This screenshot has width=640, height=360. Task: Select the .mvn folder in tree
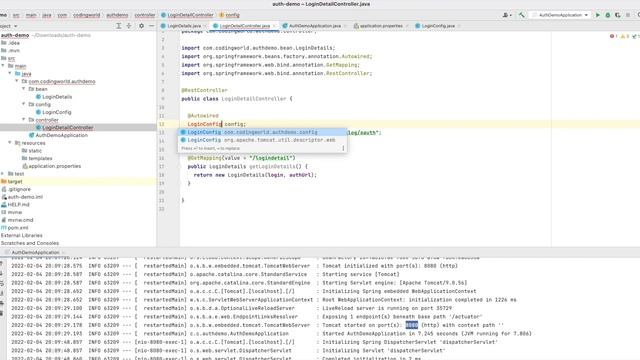(11, 51)
